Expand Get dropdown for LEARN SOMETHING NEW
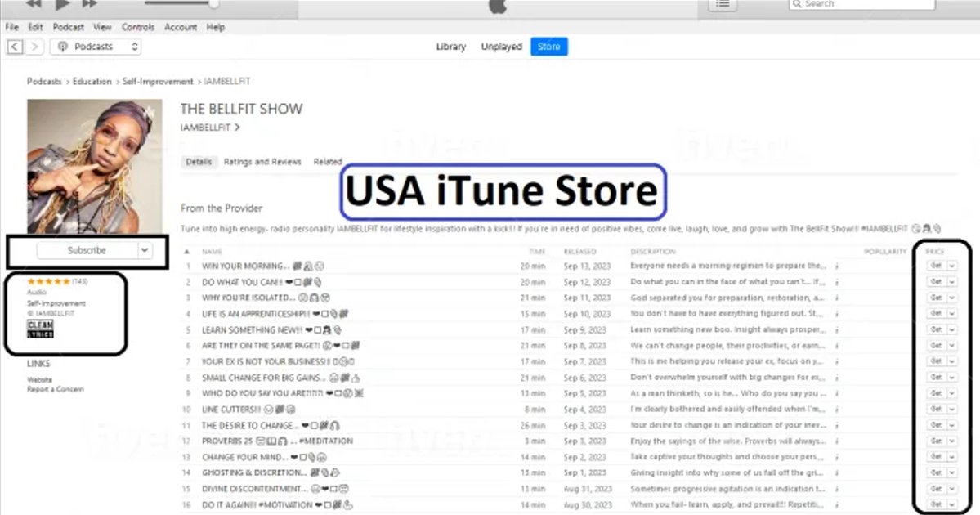Screen dimensions: 980x515 952,329
